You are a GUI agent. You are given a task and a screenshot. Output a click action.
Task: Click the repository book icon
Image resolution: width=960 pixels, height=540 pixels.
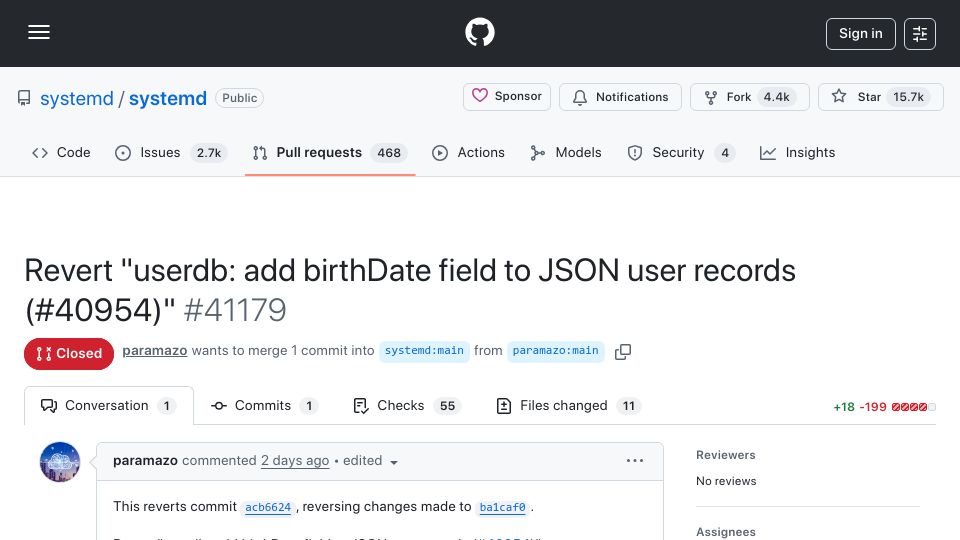(24, 98)
